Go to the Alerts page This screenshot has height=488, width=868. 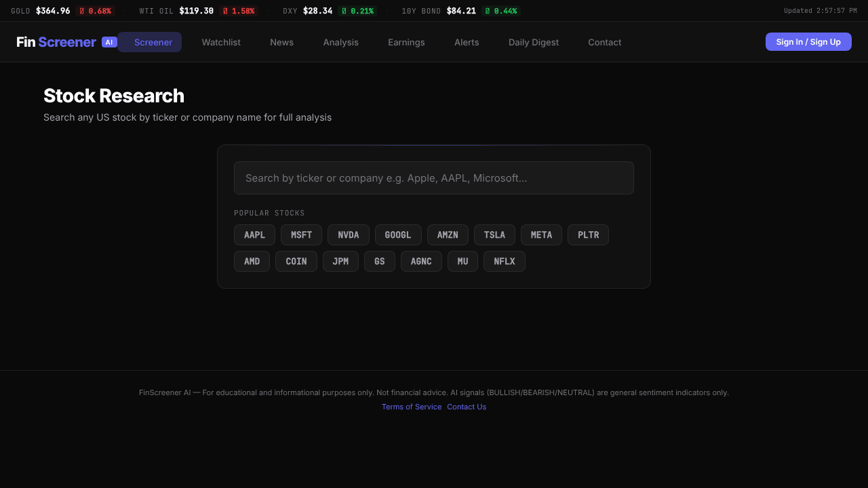pos(467,42)
